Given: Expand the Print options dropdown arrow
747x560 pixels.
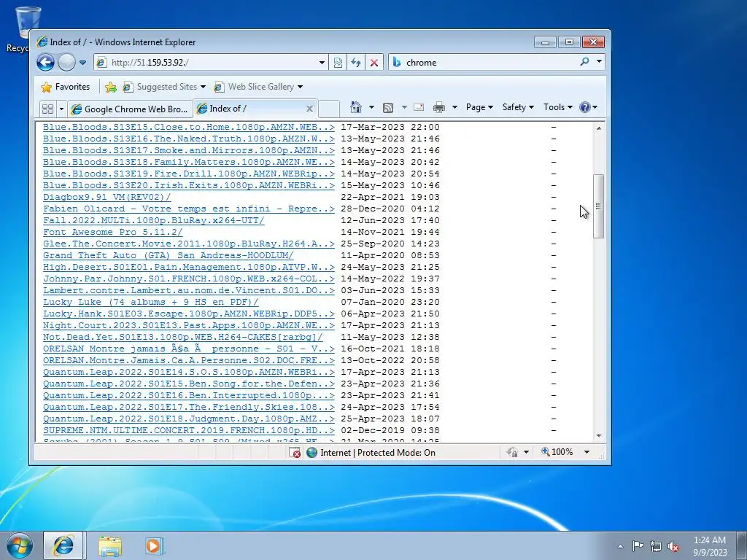Looking at the screenshot, I should click(x=454, y=107).
